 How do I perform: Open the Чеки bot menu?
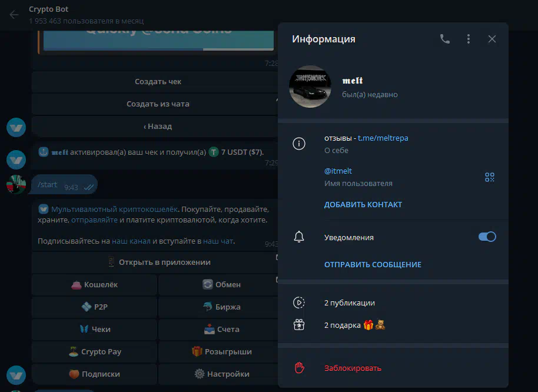click(x=94, y=329)
